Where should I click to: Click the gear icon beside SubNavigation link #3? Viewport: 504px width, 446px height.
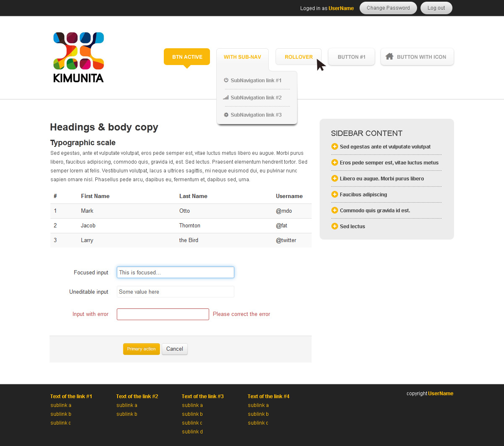(226, 115)
